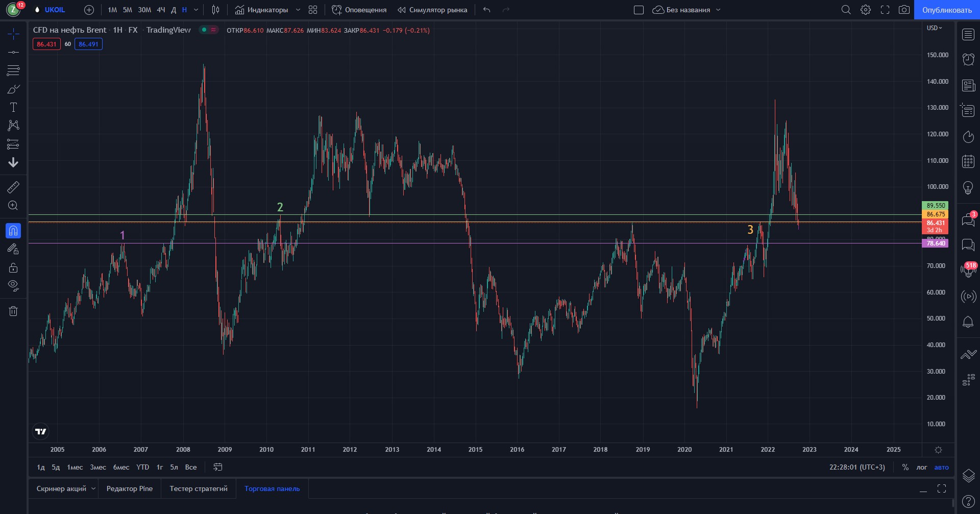Image resolution: width=980 pixels, height=514 pixels.
Task: Toggle lock all drawing tools
Action: point(13,267)
